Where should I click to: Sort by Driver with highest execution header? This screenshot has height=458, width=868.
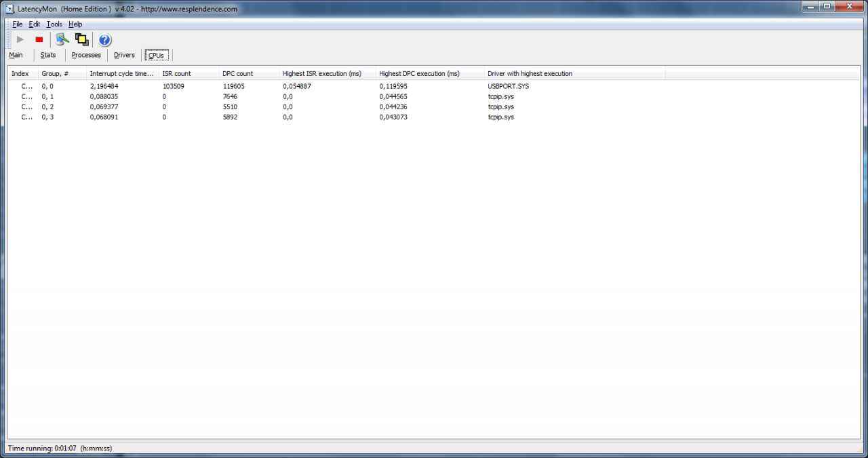575,73
